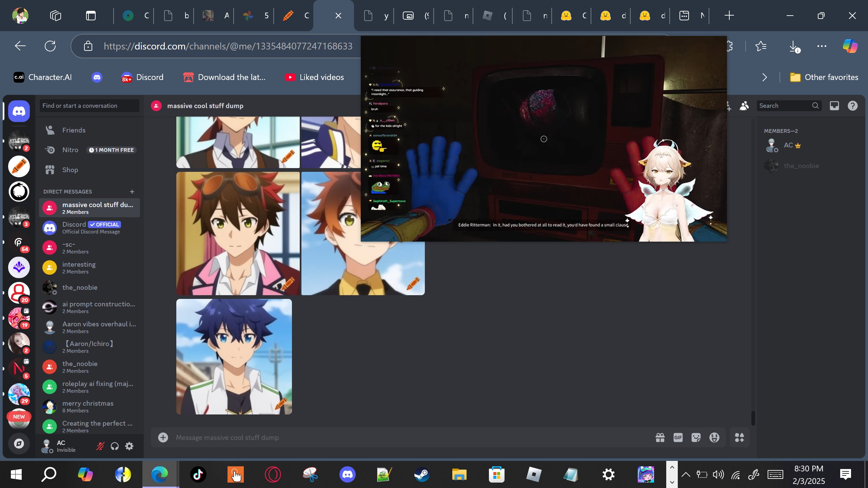This screenshot has height=488, width=868.
Task: Open the goggles-wearing anime boy image
Action: (x=238, y=233)
